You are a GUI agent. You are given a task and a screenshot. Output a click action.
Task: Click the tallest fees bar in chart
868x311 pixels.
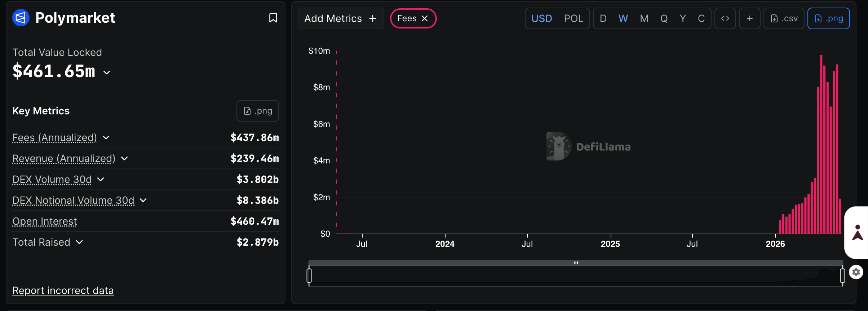(821, 144)
